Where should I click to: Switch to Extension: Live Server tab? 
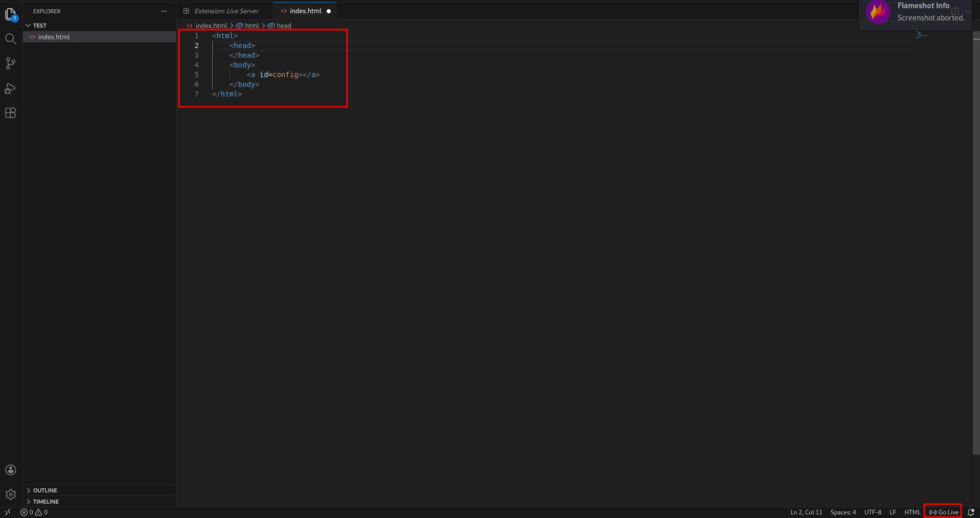[x=226, y=11]
